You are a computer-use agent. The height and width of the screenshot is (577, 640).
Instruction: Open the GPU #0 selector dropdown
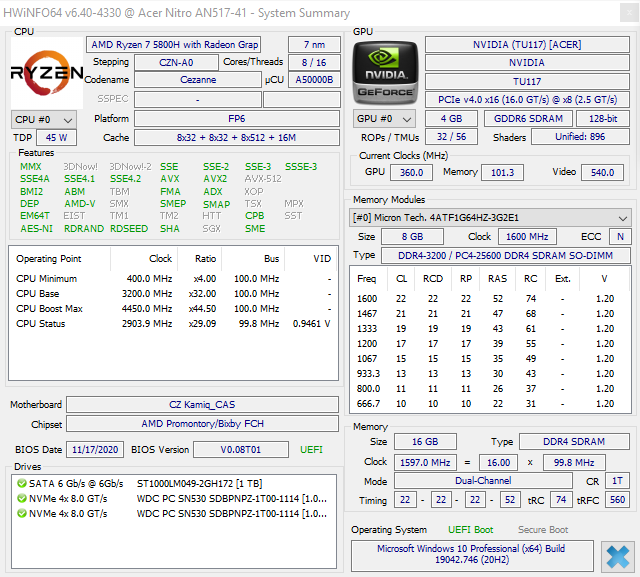pyautogui.click(x=384, y=119)
